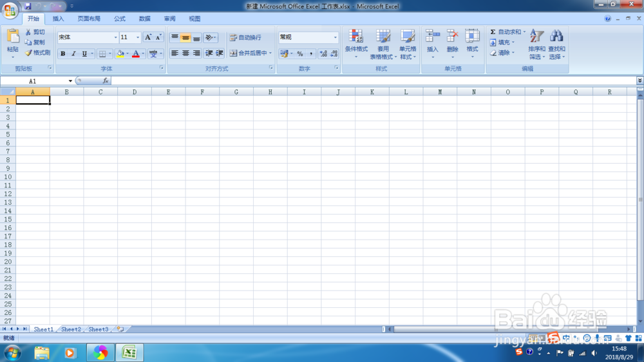Toggle italic formatting
The width and height of the screenshot is (644, 362).
point(73,53)
